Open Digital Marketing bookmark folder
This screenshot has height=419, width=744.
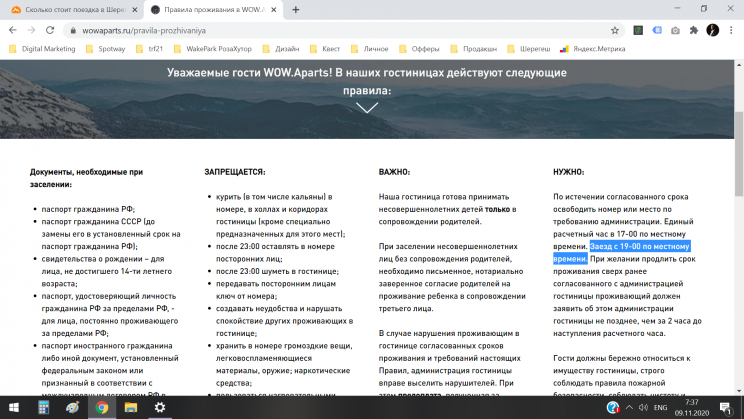point(42,49)
